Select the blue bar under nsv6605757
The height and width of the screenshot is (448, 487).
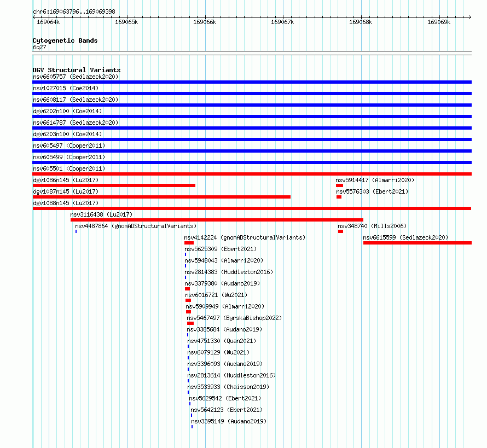(x=252, y=82)
